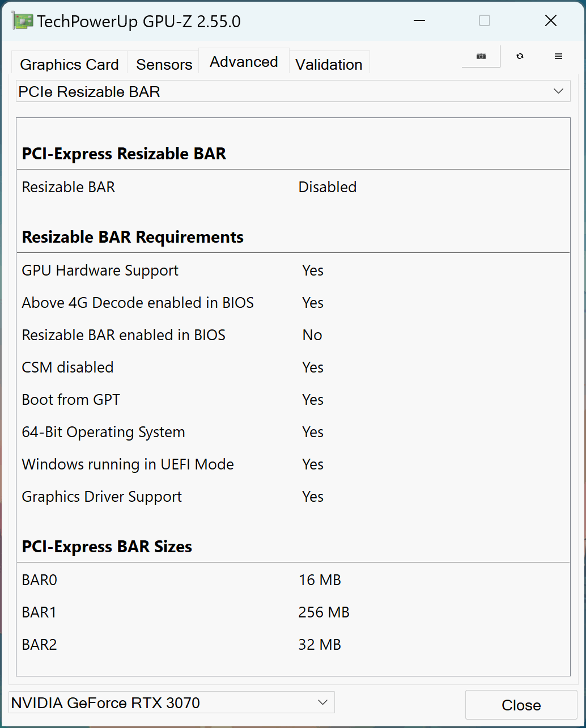Maximize the GPU-Z window
Screen dimensions: 586x728
point(485,21)
